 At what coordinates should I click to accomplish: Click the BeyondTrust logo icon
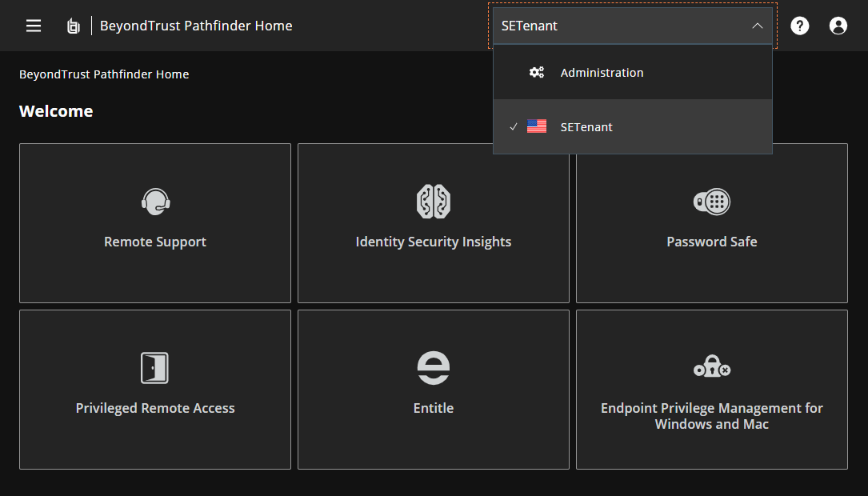point(73,26)
